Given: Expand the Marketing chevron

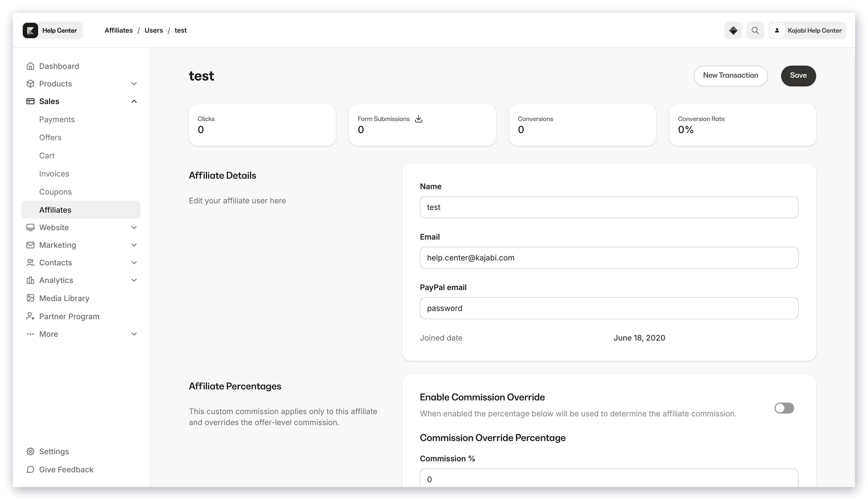Looking at the screenshot, I should pos(134,245).
